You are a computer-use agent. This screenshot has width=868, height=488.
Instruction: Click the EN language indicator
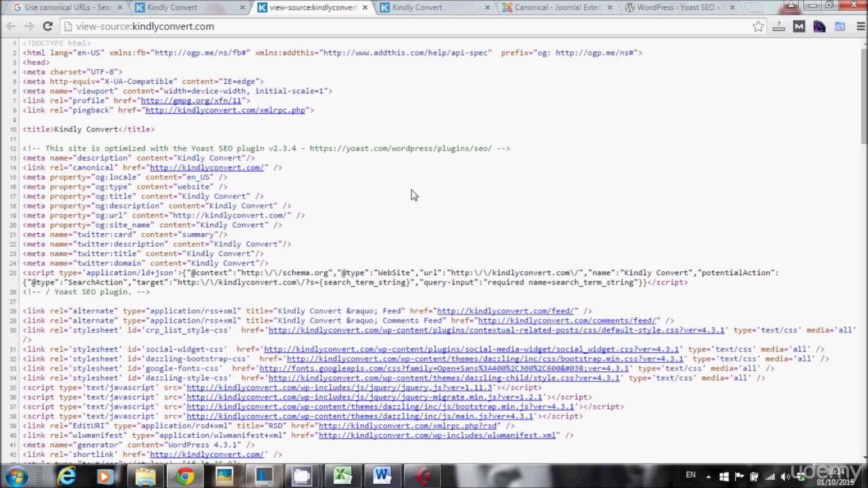(691, 475)
